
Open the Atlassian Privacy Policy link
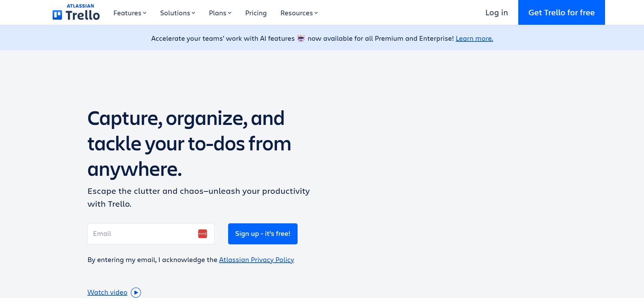point(257,260)
